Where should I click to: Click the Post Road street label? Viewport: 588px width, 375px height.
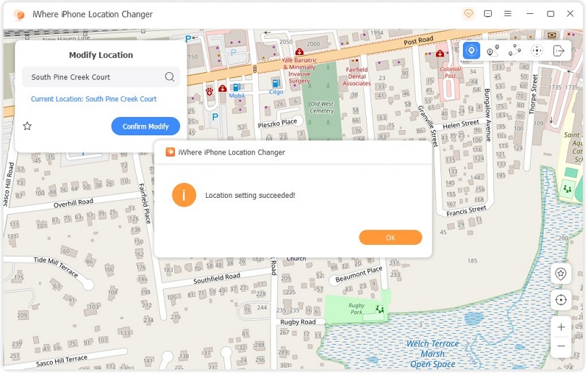point(418,40)
